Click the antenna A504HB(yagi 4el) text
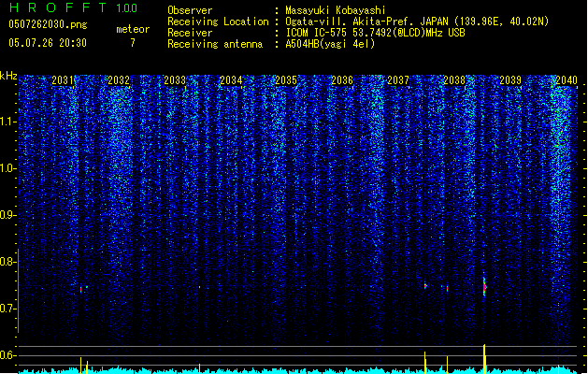 click(x=330, y=44)
